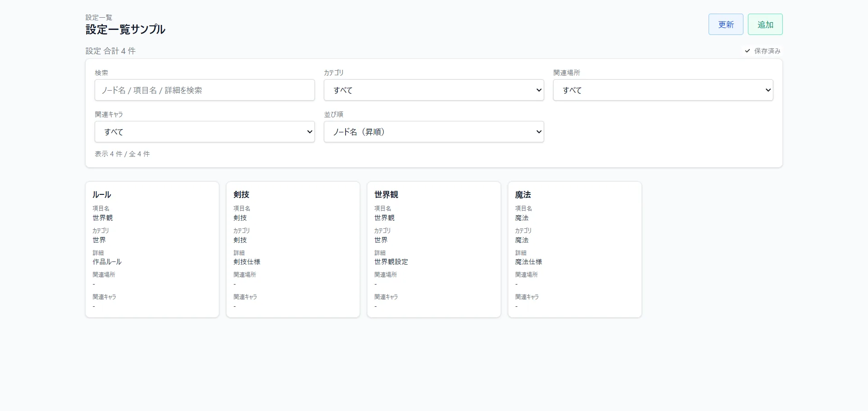Click 作品ルール detail text

[107, 262]
